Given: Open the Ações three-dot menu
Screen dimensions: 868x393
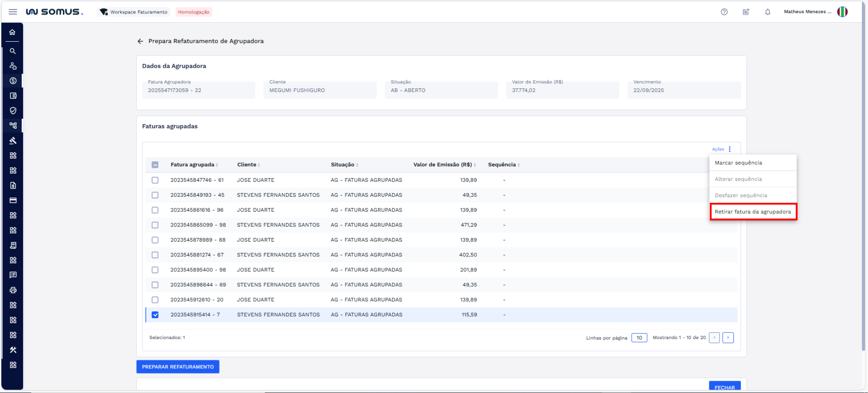Looking at the screenshot, I should coord(730,149).
